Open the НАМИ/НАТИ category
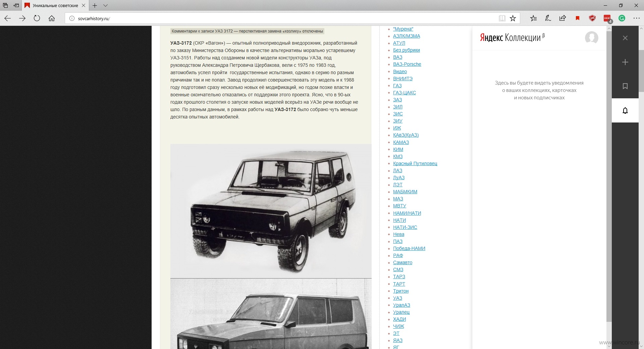 point(407,213)
